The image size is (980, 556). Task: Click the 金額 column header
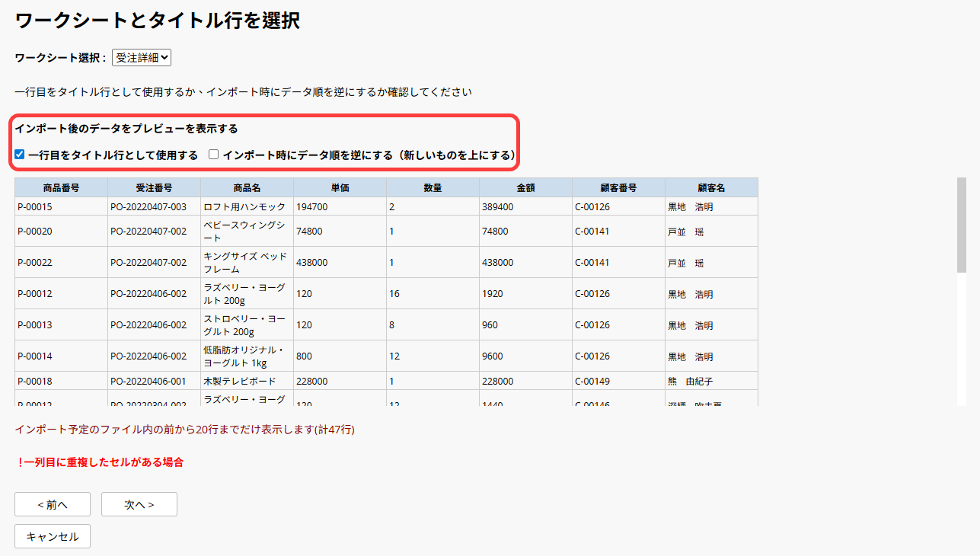pos(525,187)
